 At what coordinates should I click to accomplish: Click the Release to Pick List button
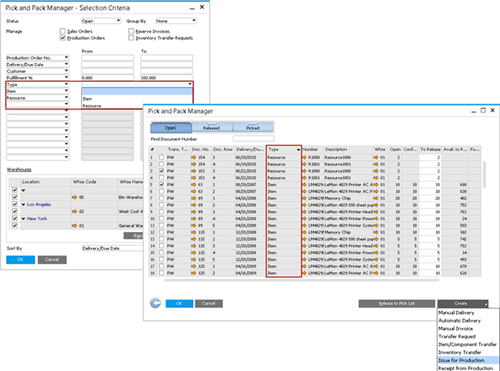397,303
